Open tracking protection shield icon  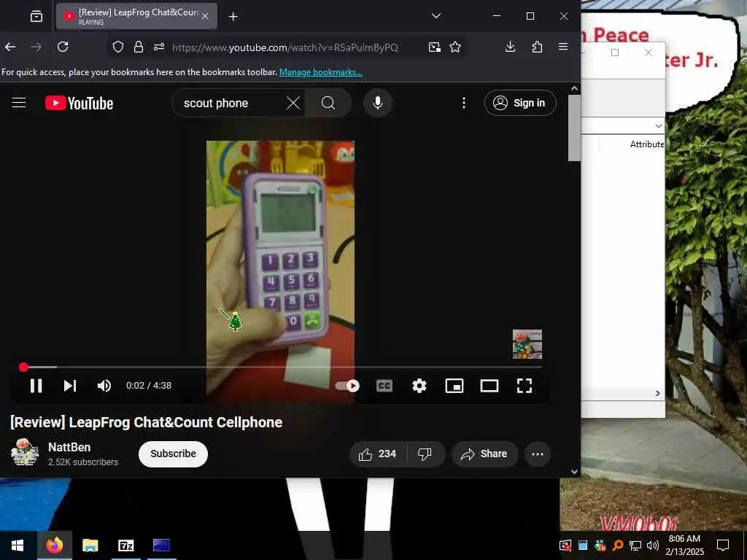118,47
